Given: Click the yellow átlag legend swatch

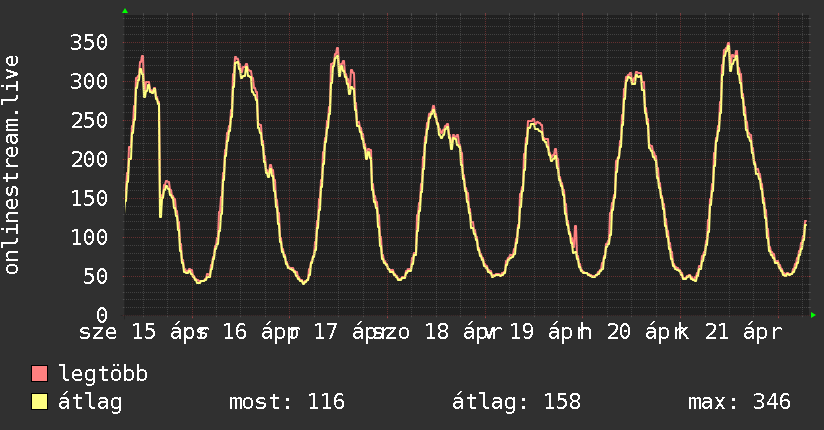Looking at the screenshot, I should pos(40,402).
